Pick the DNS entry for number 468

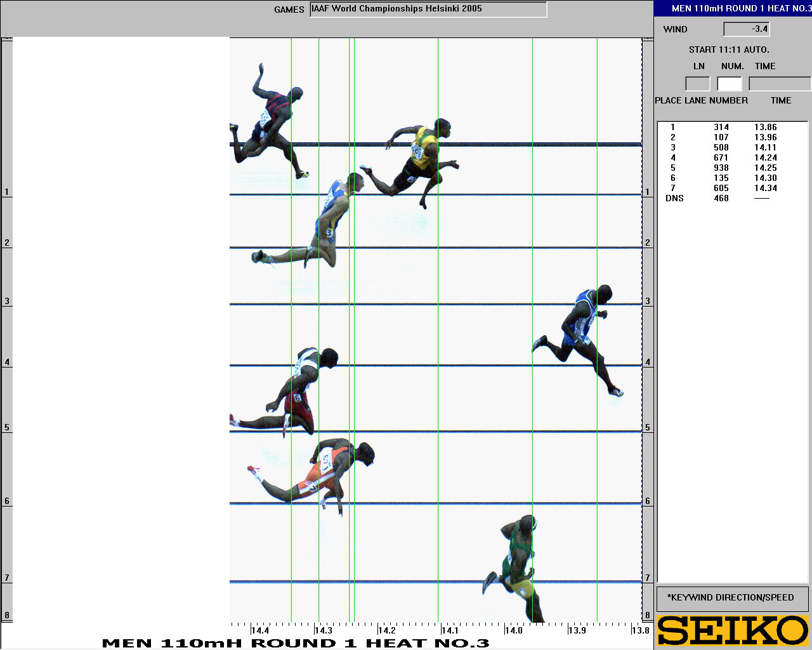[721, 199]
